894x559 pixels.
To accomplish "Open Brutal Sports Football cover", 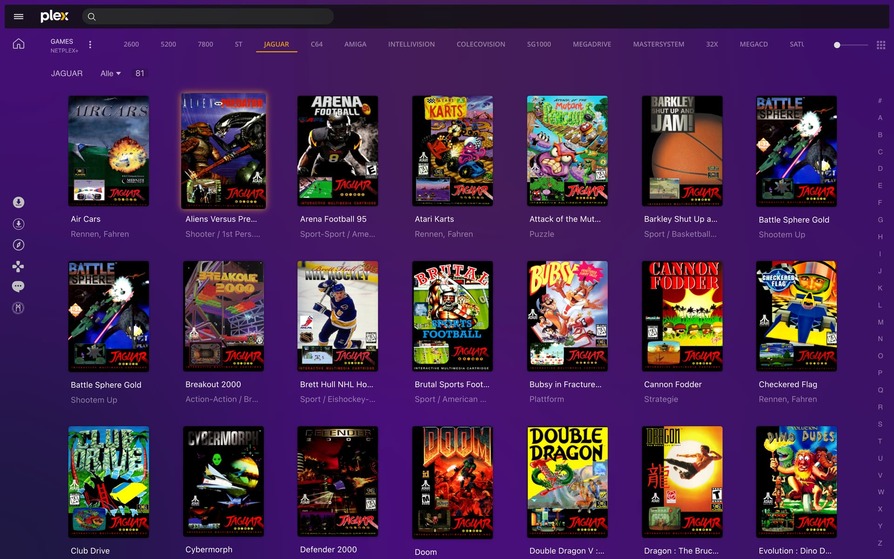I will (x=453, y=316).
